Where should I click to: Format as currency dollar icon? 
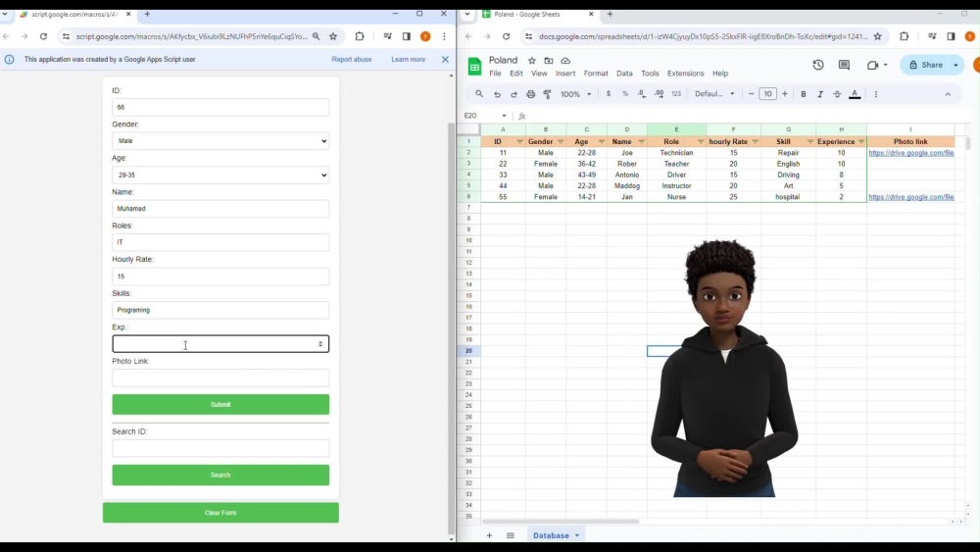(x=609, y=94)
